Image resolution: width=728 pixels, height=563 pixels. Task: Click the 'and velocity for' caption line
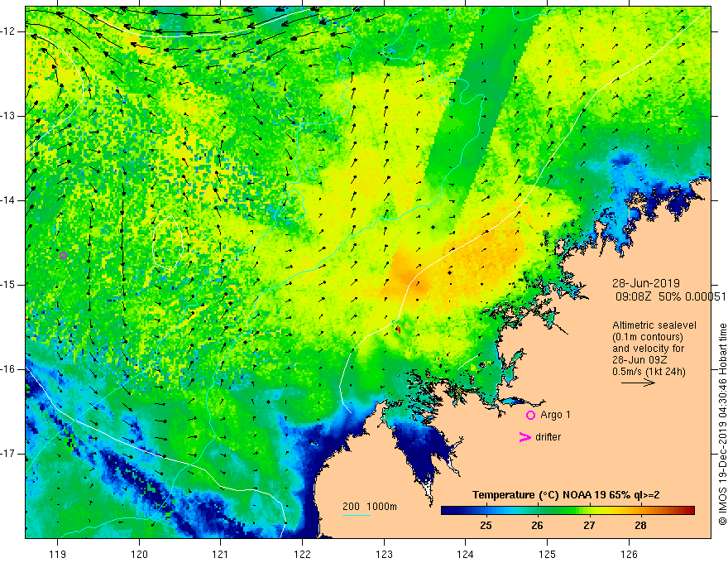648,349
